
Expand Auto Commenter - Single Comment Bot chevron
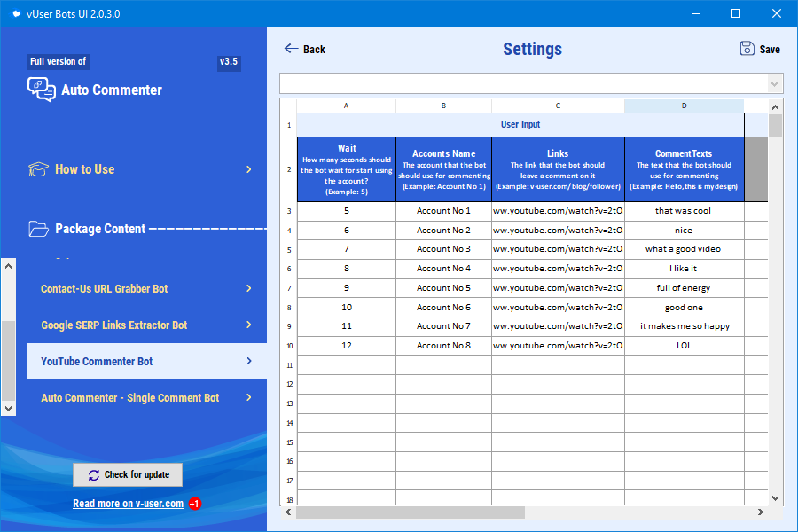(249, 397)
